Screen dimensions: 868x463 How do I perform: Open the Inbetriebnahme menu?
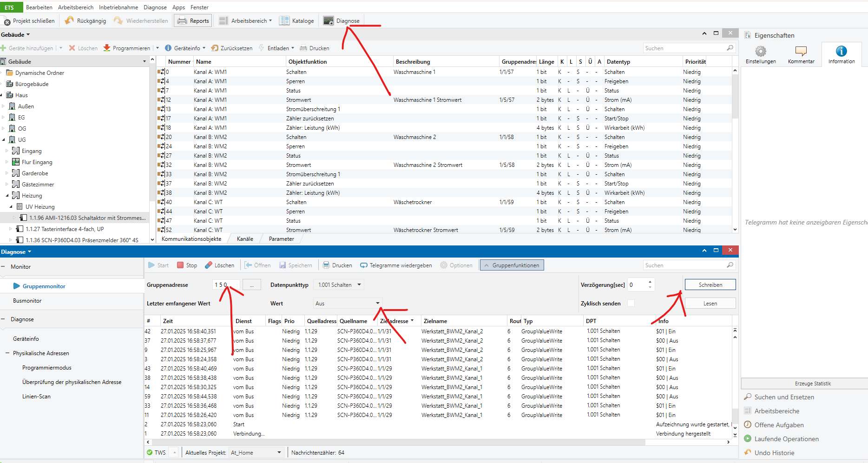[118, 7]
